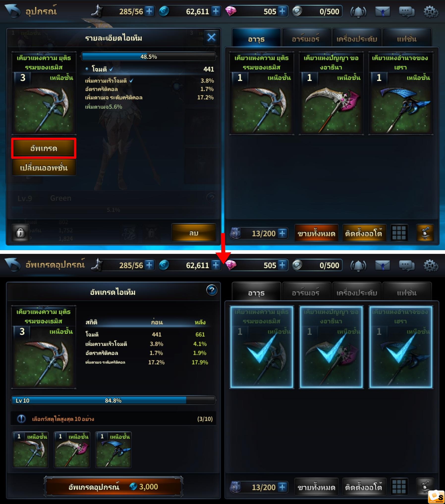The height and width of the screenshot is (504, 445).
Task: Deselect the checked เคียวแห่งปัญญา scythe card
Action: pos(331,347)
